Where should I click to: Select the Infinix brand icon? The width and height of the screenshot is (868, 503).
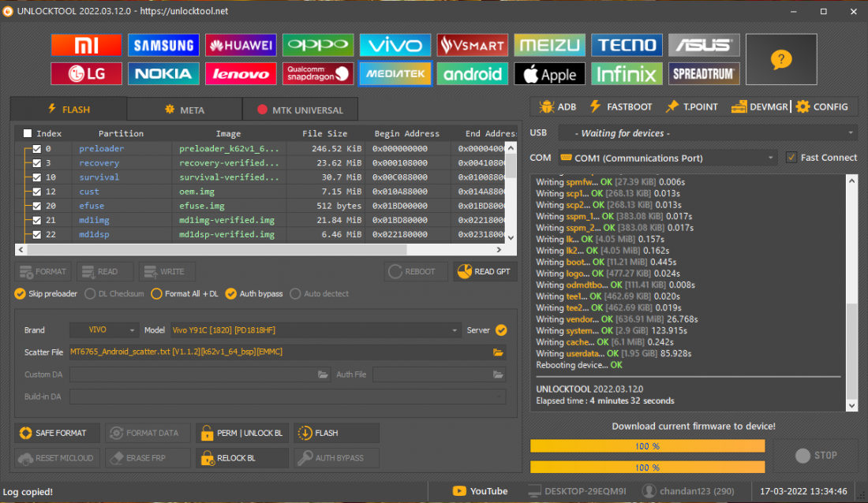point(627,73)
